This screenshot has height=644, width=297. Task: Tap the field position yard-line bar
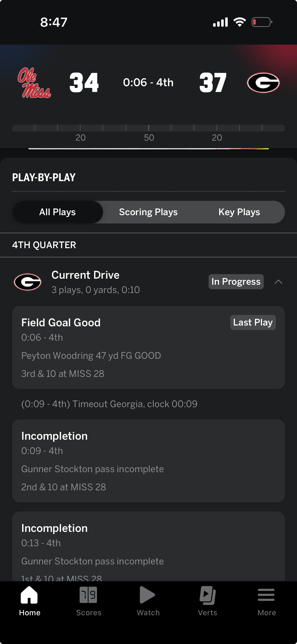[x=148, y=128]
